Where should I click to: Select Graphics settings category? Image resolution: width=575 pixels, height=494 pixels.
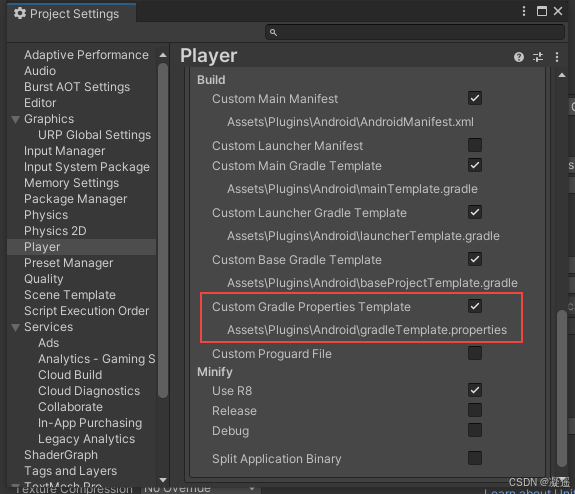pos(49,119)
